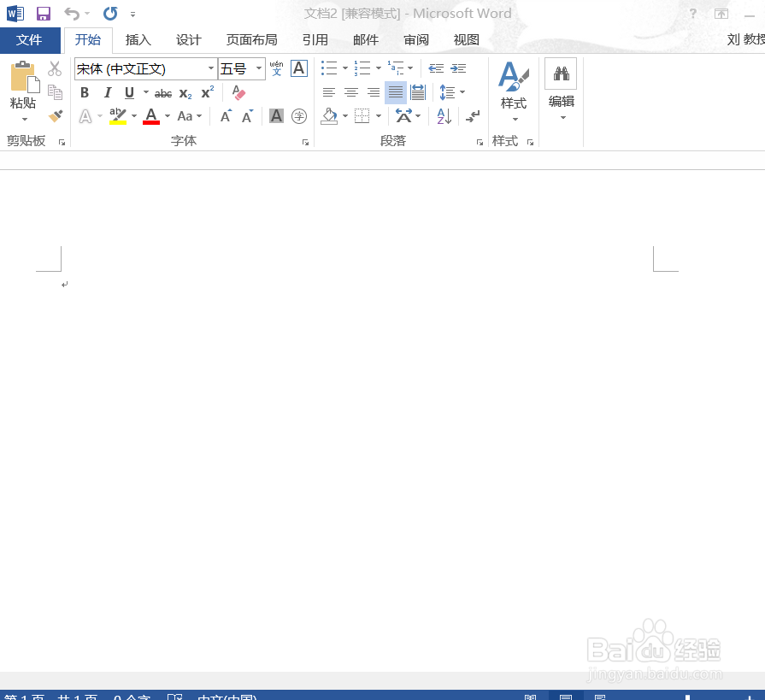The width and height of the screenshot is (765, 700).
Task: Open the 引用 tab
Action: 315,40
